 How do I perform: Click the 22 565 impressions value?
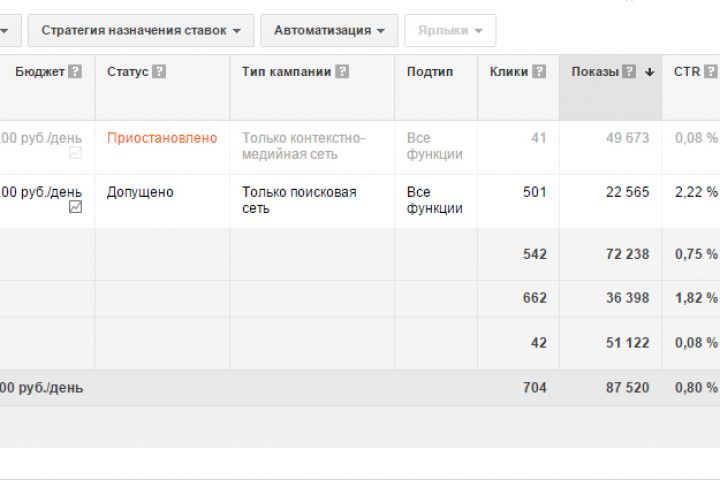pos(627,192)
